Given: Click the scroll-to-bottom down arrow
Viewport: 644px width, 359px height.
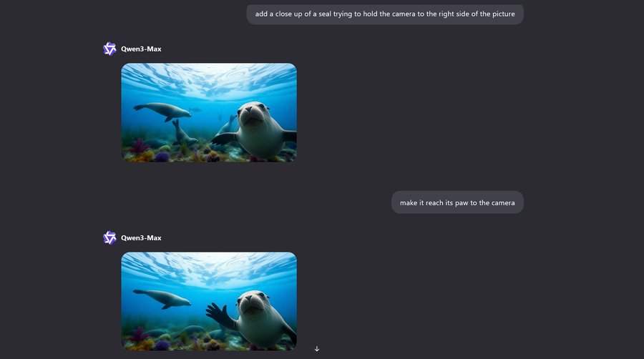Looking at the screenshot, I should [x=317, y=349].
